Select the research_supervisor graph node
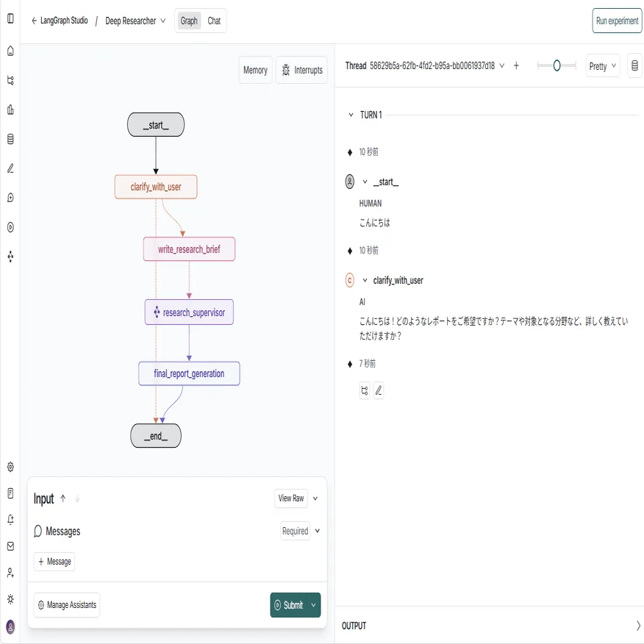The image size is (644, 644). [x=189, y=312]
